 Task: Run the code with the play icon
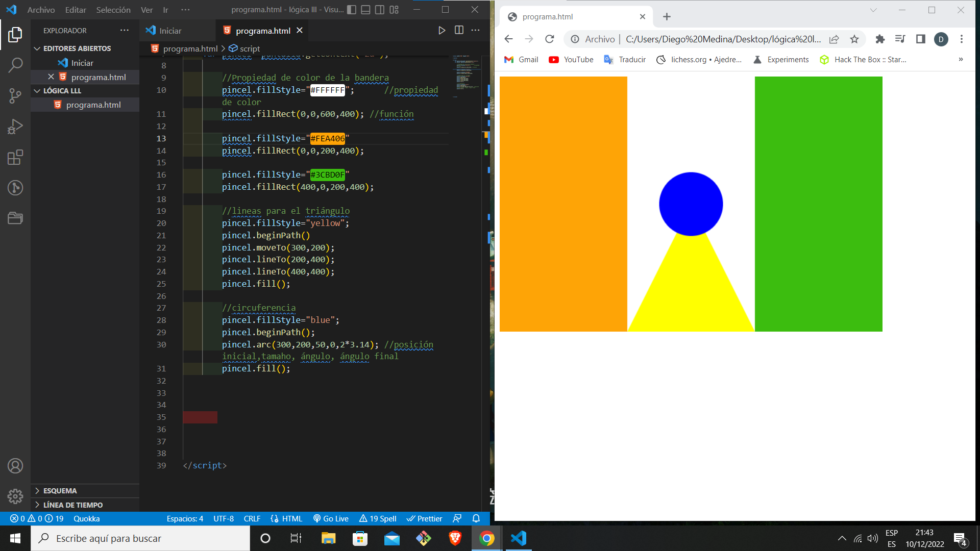(x=442, y=31)
